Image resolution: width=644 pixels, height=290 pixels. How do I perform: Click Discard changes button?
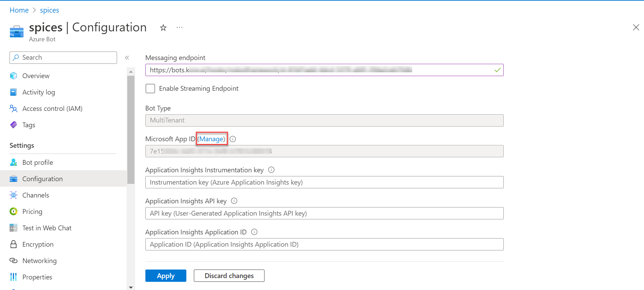coord(229,276)
